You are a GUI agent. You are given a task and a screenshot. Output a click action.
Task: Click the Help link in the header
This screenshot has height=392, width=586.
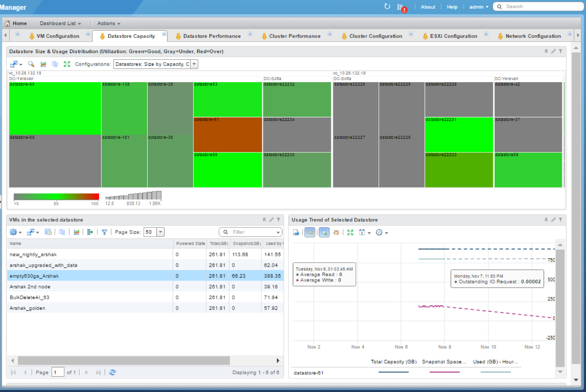click(x=452, y=6)
